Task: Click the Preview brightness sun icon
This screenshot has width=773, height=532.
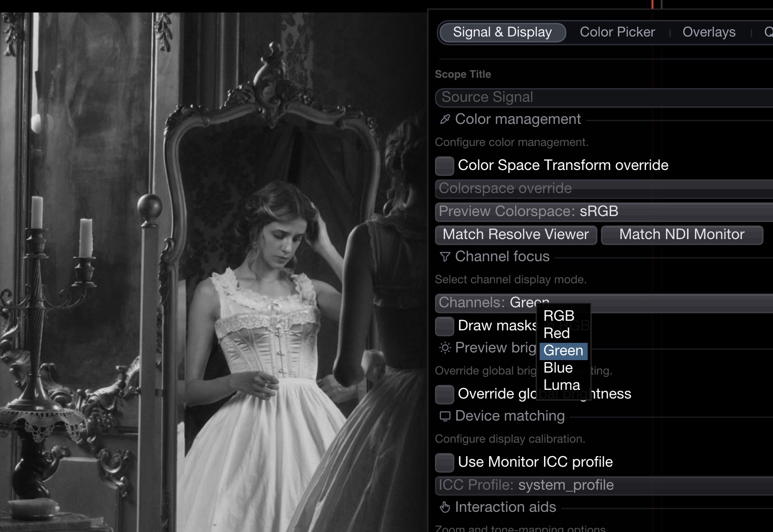Action: (x=445, y=348)
